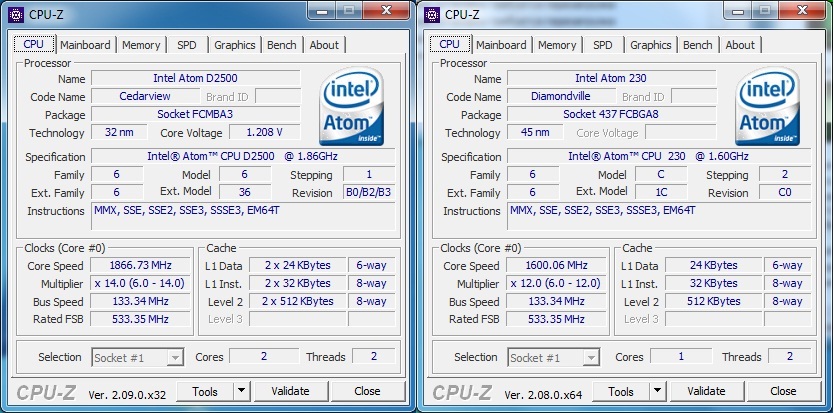Click Ext. Model value 1C
Screen dimensions: 834x413
(x=661, y=192)
